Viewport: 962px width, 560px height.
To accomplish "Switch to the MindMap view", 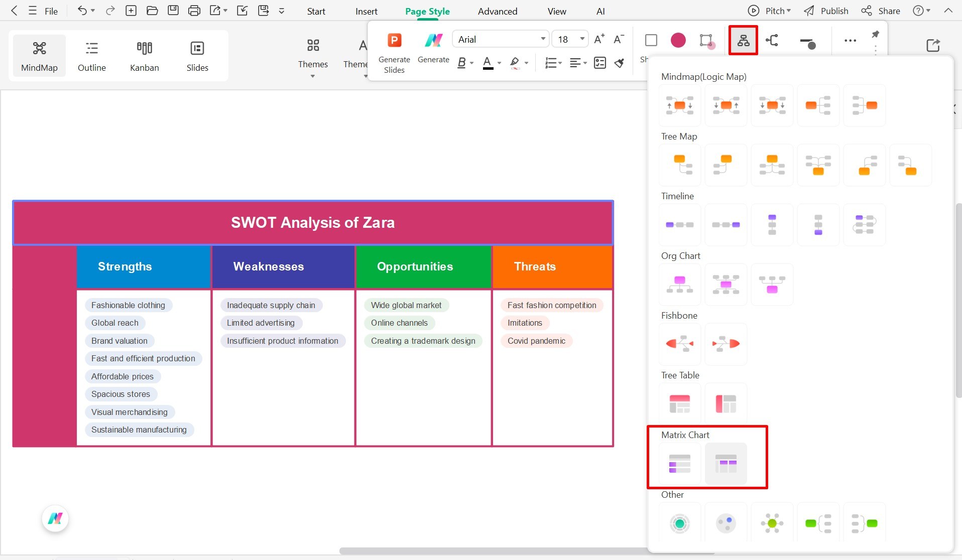I will [39, 55].
